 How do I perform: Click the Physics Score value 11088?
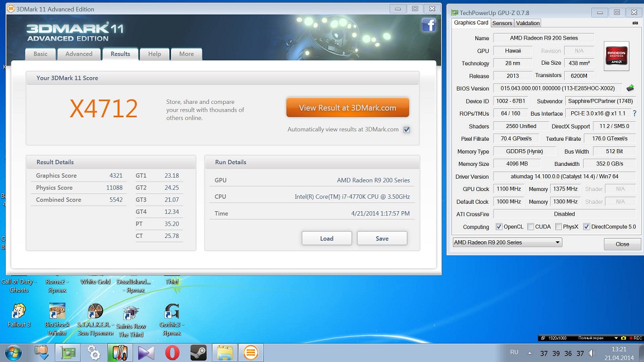(x=114, y=188)
